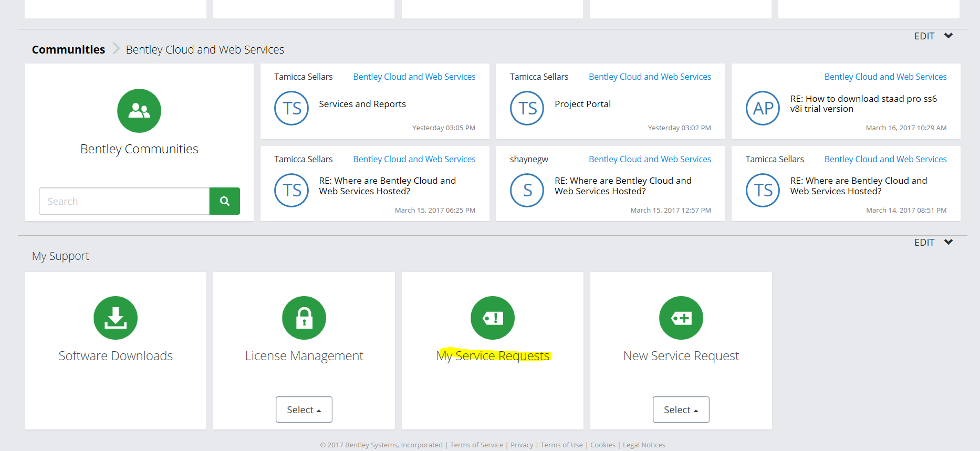980x451 pixels.
Task: Open the Software Downloads title
Action: [116, 356]
